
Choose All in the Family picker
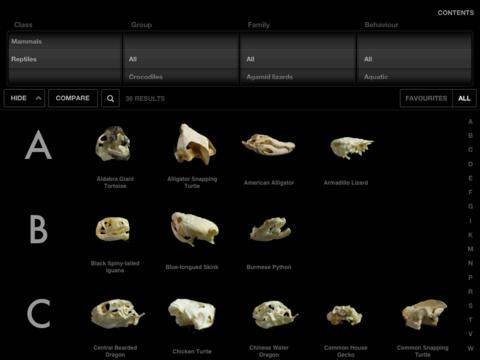(x=250, y=59)
